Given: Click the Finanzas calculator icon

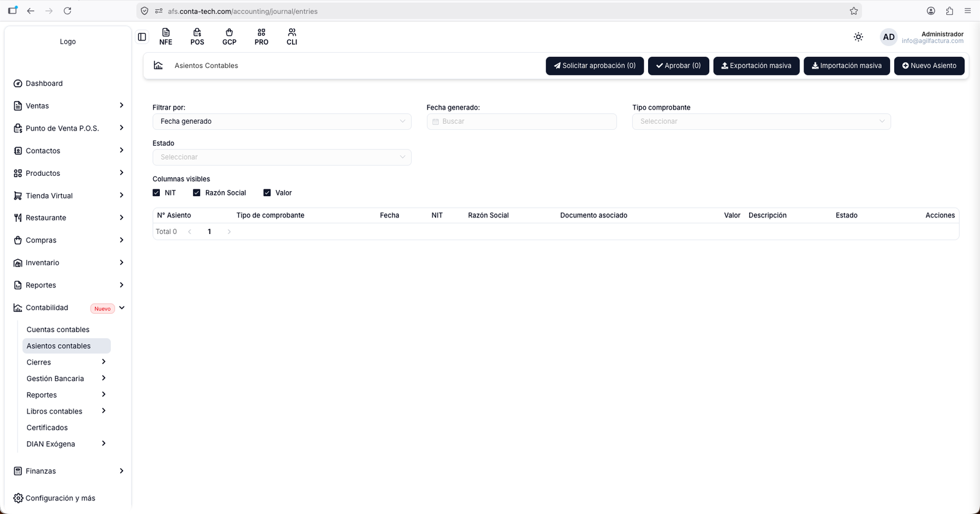Looking at the screenshot, I should 18,471.
